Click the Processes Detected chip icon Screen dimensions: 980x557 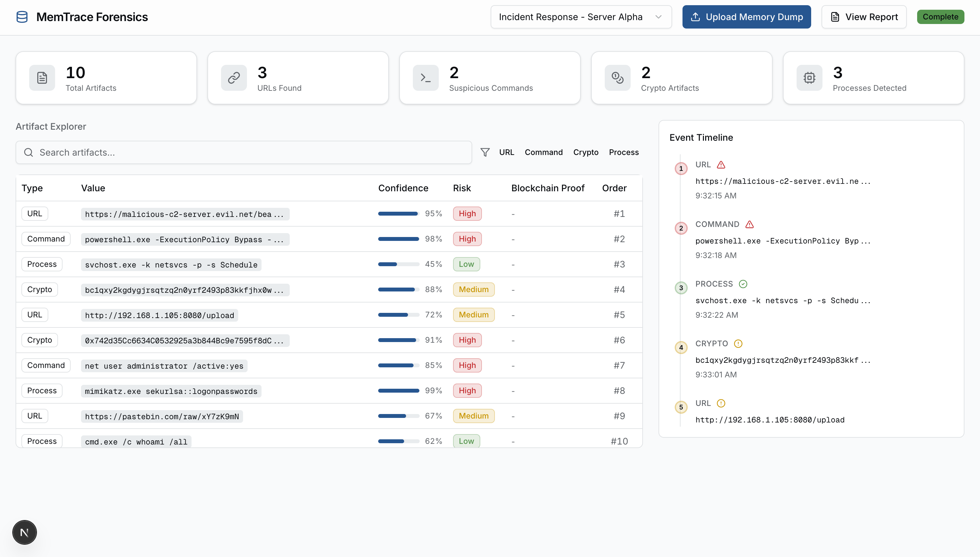point(809,78)
